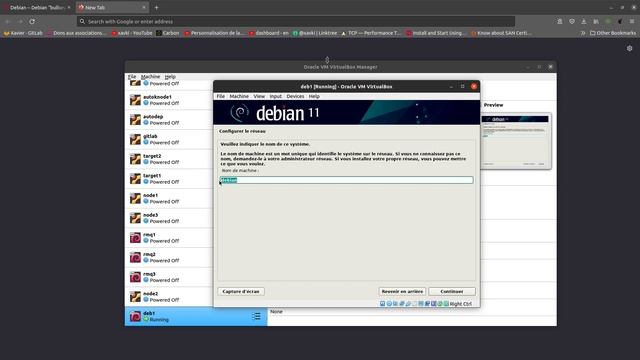640x360 pixels.
Task: Click the shield protection icon in browser toolbar
Action: click(572, 21)
